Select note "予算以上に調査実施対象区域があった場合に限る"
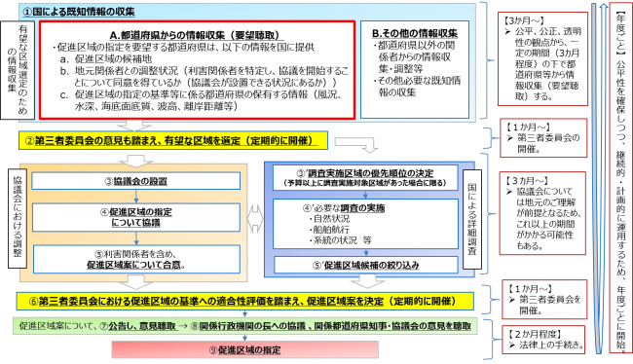This screenshot has width=633, height=364. 365,183
